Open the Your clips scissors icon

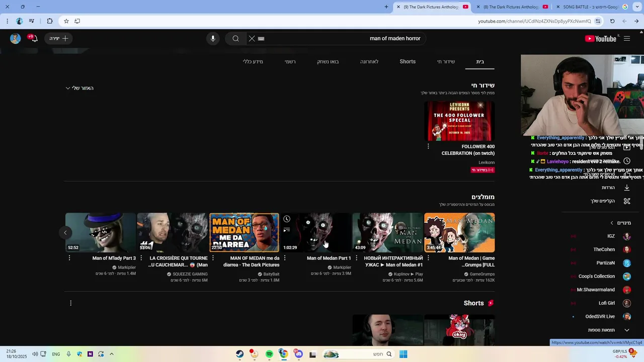(x=627, y=201)
